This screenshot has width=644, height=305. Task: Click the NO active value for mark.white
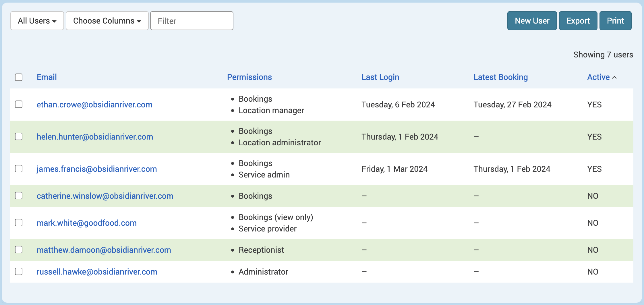coord(593,223)
